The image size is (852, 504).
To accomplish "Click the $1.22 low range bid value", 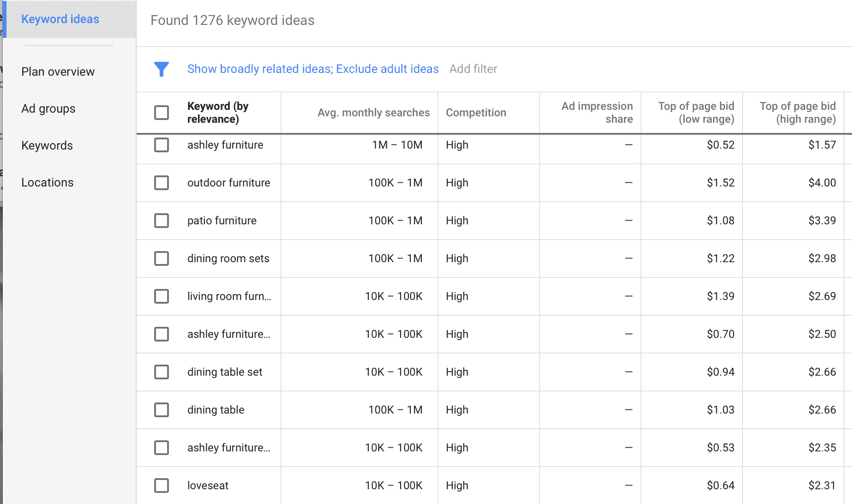I will [x=720, y=258].
